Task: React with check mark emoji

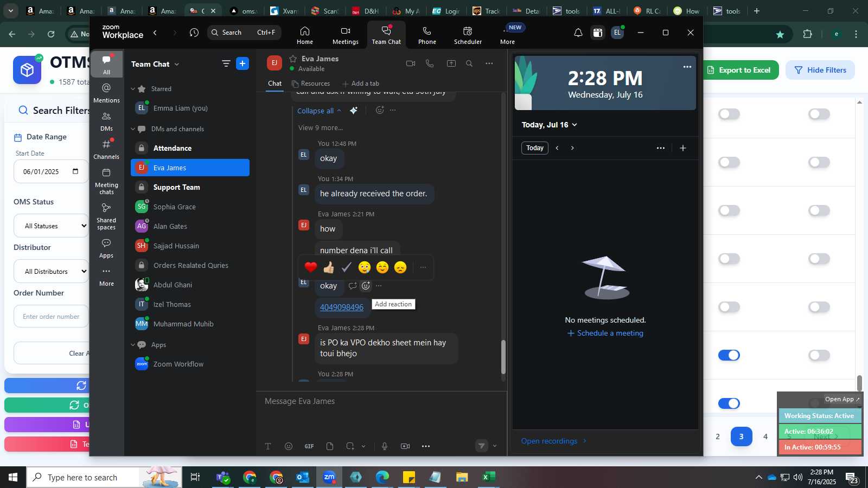Action: (x=347, y=267)
